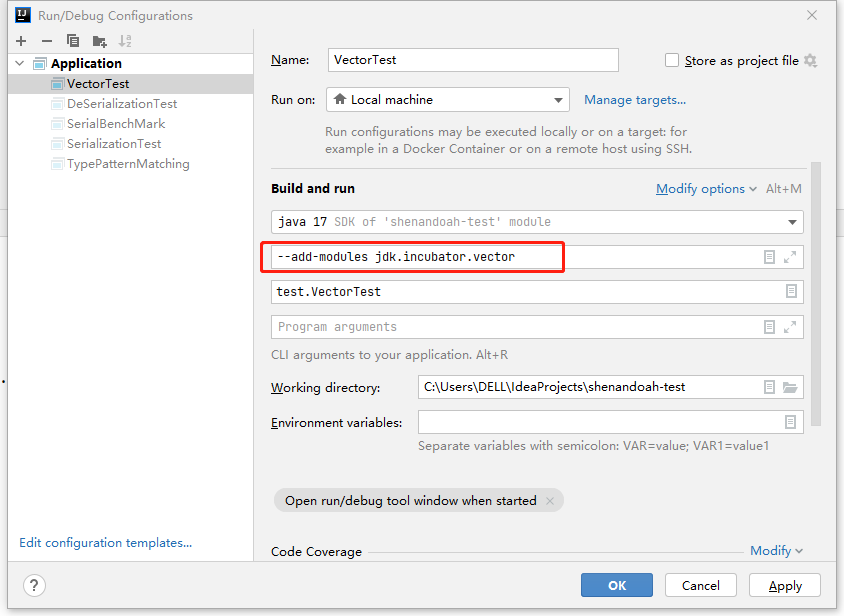Expand the VM options field editor
The height and width of the screenshot is (616, 844).
pyautogui.click(x=790, y=257)
